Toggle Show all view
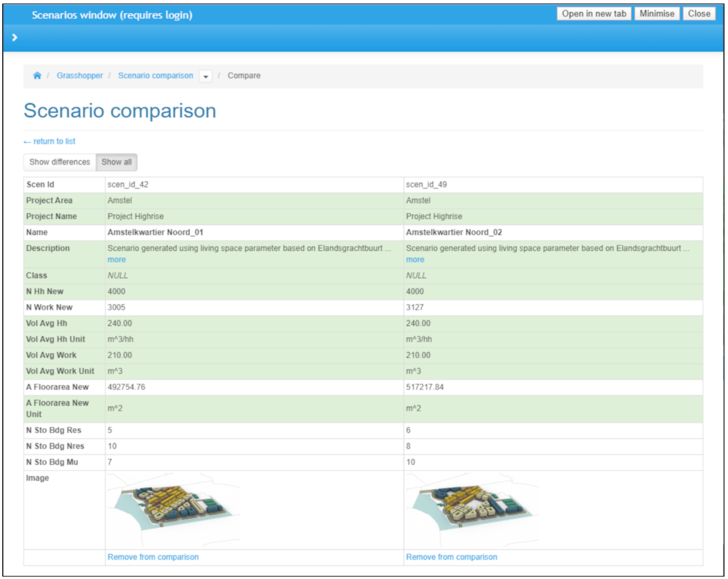This screenshot has width=728, height=579. [116, 162]
